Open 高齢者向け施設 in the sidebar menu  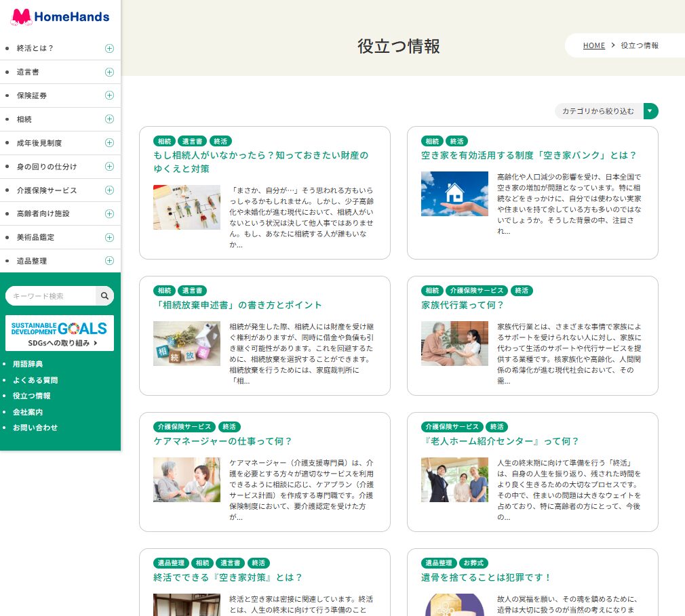click(x=43, y=213)
